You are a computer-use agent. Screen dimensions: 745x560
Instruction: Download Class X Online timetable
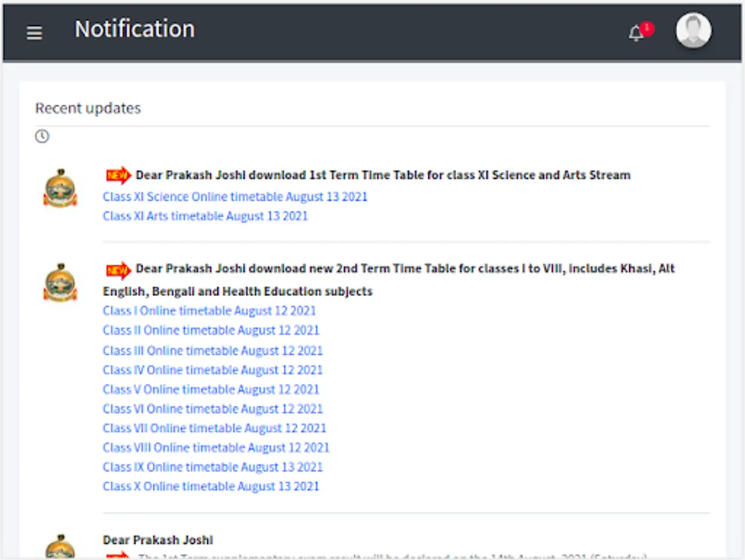(211, 486)
